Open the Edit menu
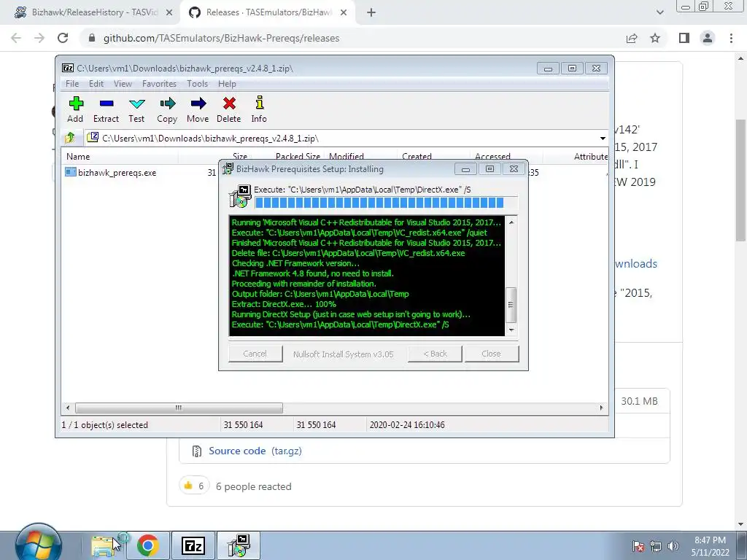747x560 pixels. [x=96, y=84]
